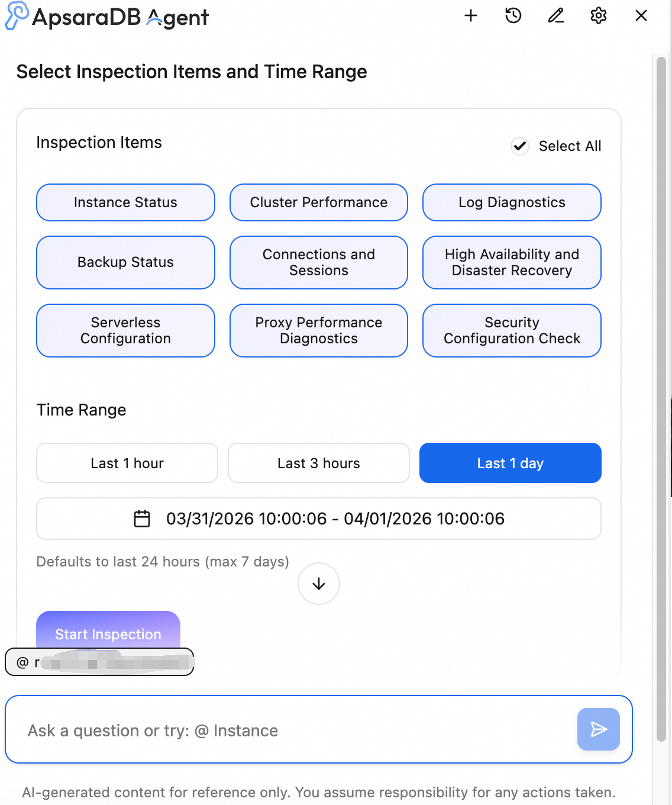Toggle Proxy Performance Diagnostics item
This screenshot has height=805, width=672.
coord(319,330)
